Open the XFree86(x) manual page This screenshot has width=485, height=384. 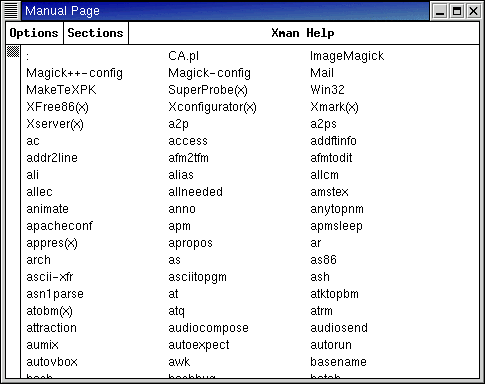pos(57,107)
